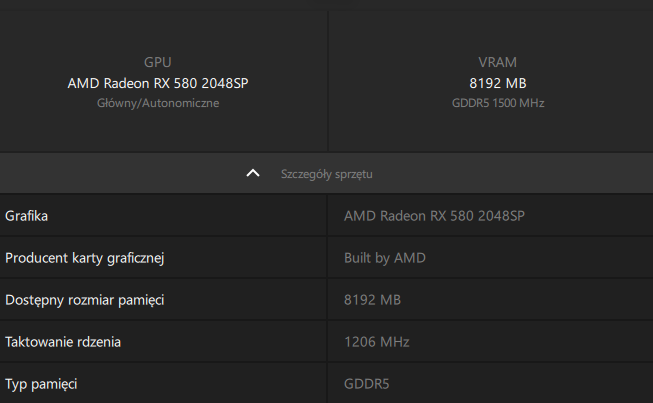Click the collapse chevron beside Szczegóły sprzętu

click(x=253, y=174)
